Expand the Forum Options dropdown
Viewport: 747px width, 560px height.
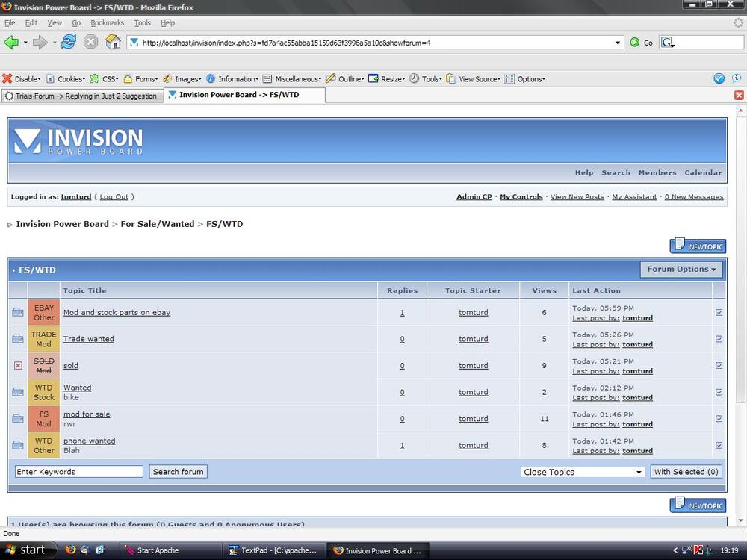[681, 269]
